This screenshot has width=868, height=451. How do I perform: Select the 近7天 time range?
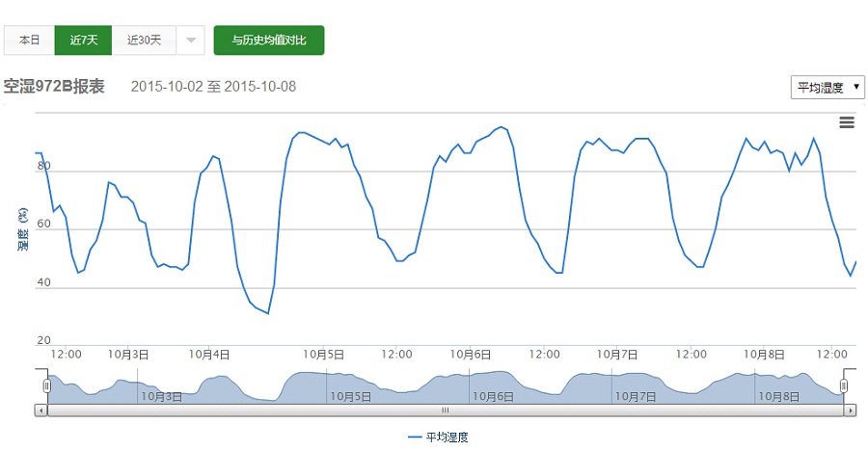[84, 40]
